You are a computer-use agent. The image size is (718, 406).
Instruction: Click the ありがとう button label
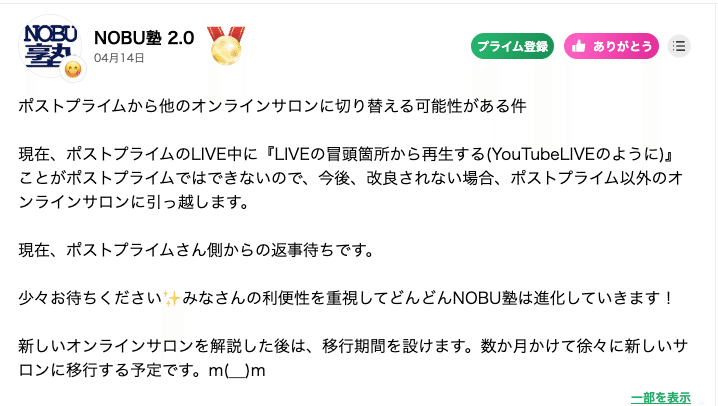pyautogui.click(x=622, y=46)
